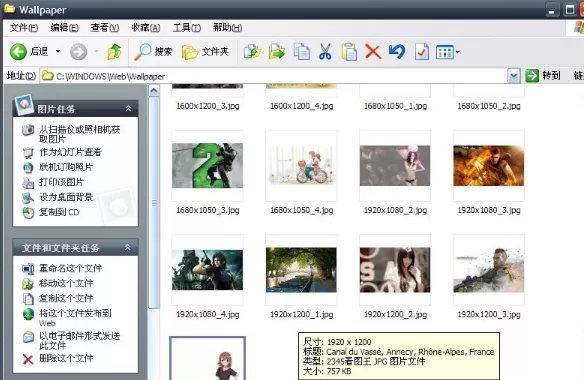Viewport: 584px width, 380px height.
Task: Open the Edit (编辑) menu
Action: coord(64,28)
